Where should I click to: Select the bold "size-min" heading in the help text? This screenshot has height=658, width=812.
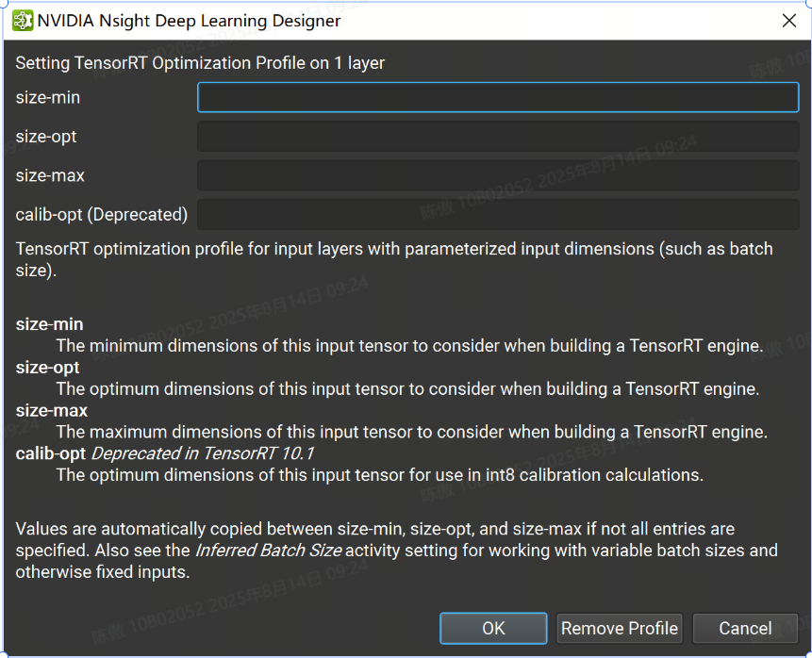coord(49,324)
